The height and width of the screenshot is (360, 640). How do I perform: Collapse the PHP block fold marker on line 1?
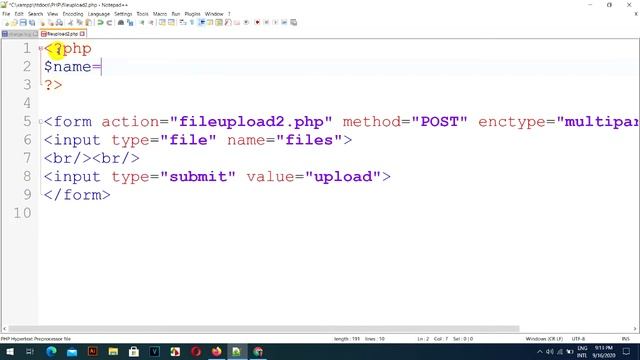(x=40, y=49)
